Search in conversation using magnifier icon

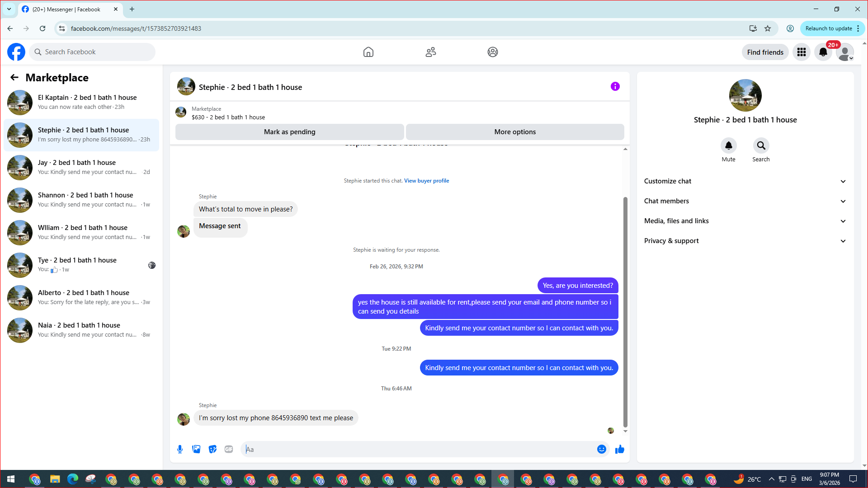761,145
